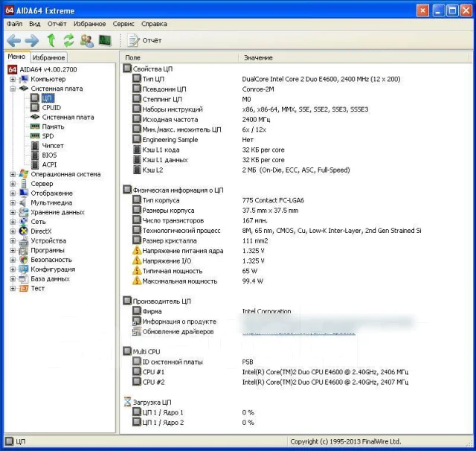Click the Максимальная мощность warning icon

coord(137,281)
